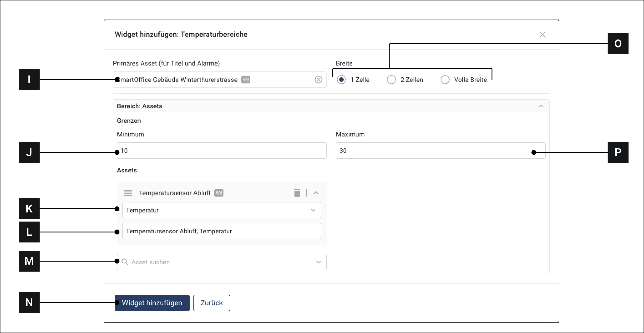Screen dimensions: 644x333
Task: Grab the drag handle beside Temperatursensor Abluft
Action: (x=128, y=193)
